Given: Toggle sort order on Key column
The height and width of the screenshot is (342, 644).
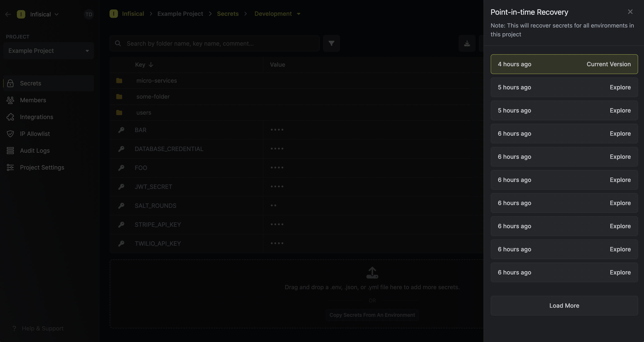Looking at the screenshot, I should click(151, 65).
